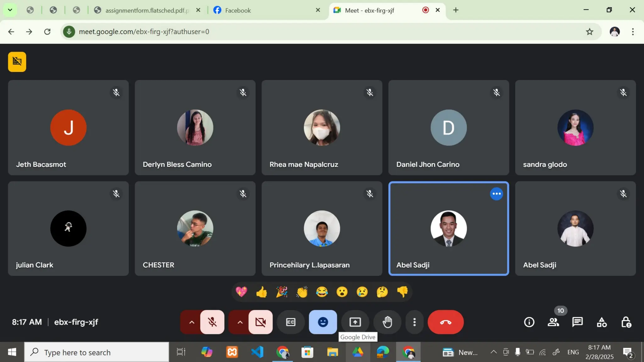Expand audio settings arrow beside microphone
644x362 pixels.
pyautogui.click(x=192, y=322)
